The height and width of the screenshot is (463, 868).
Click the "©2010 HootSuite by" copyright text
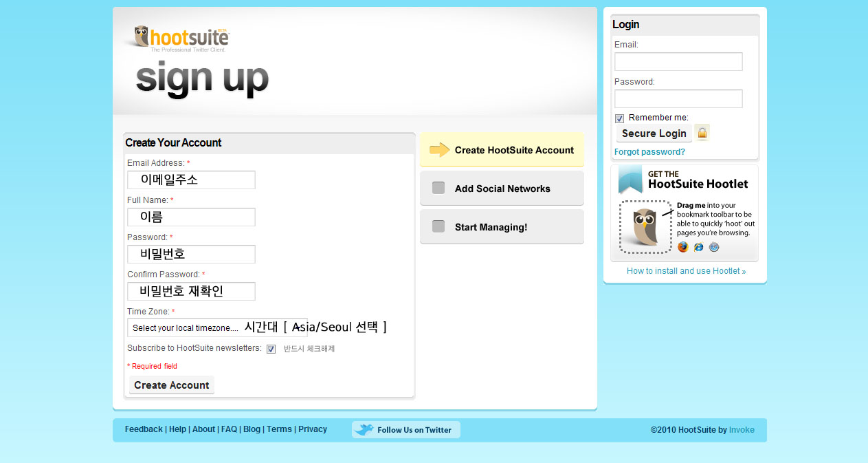(689, 430)
